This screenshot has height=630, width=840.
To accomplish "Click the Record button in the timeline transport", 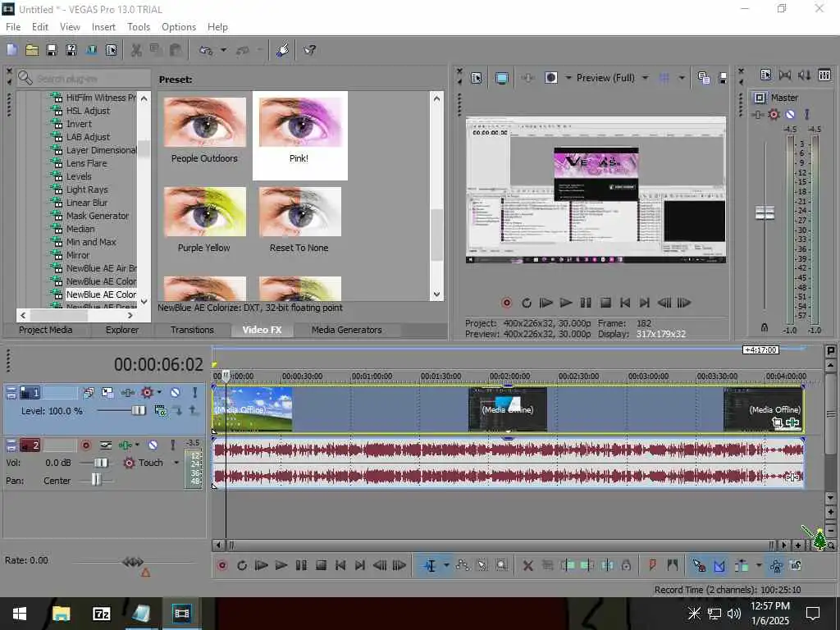I will 222,565.
